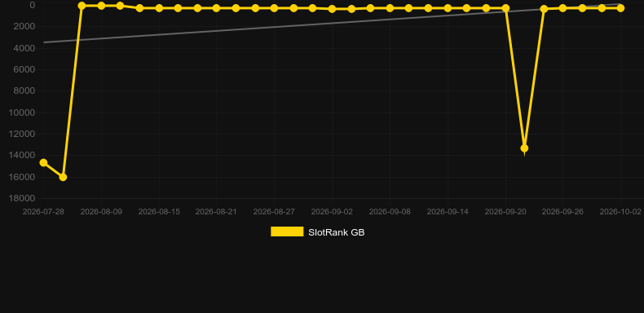This screenshot has height=313, width=644.
Task: Select the data point above 2026-09-20
Action: pos(506,8)
